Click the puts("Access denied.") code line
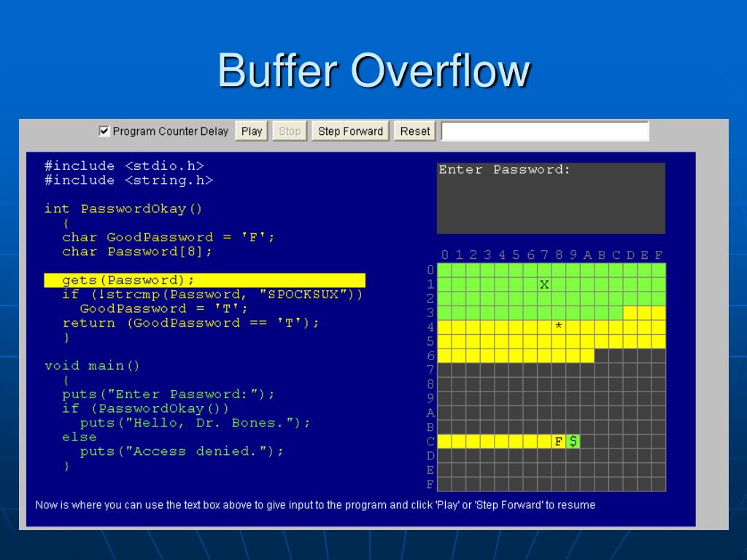 tap(182, 451)
